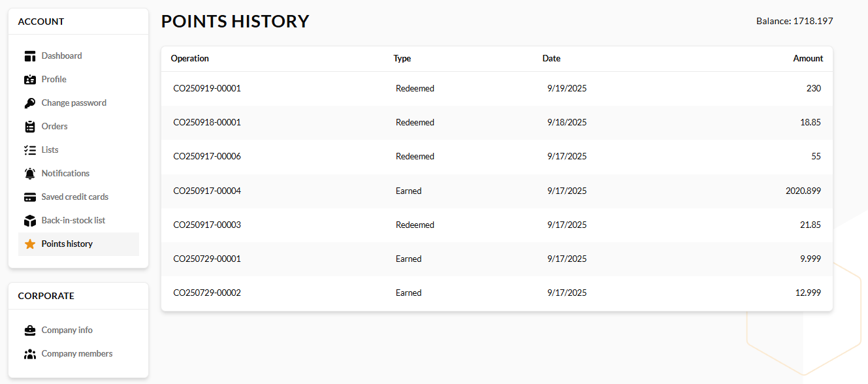Sort by the Amount column header
Viewport: 868px width, 384px height.
[x=808, y=58]
